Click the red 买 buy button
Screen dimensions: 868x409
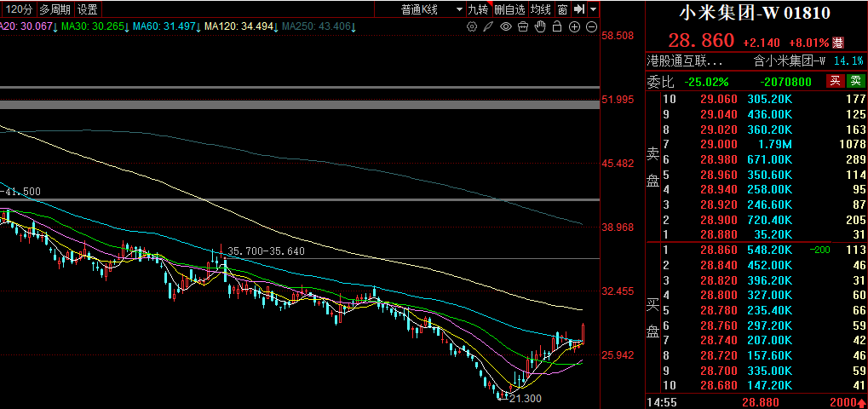[836, 81]
